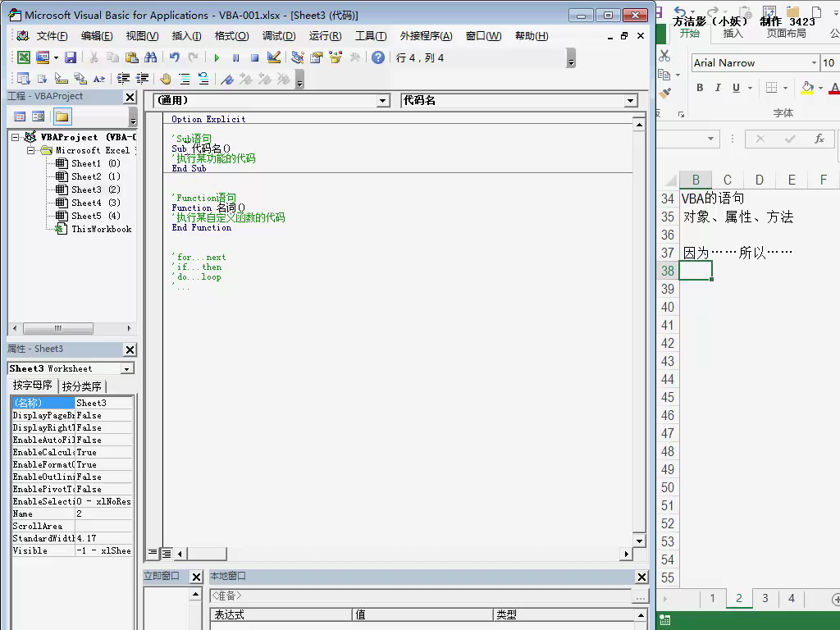
Task: Click the List Properties/Methods icon
Action: coord(23,79)
